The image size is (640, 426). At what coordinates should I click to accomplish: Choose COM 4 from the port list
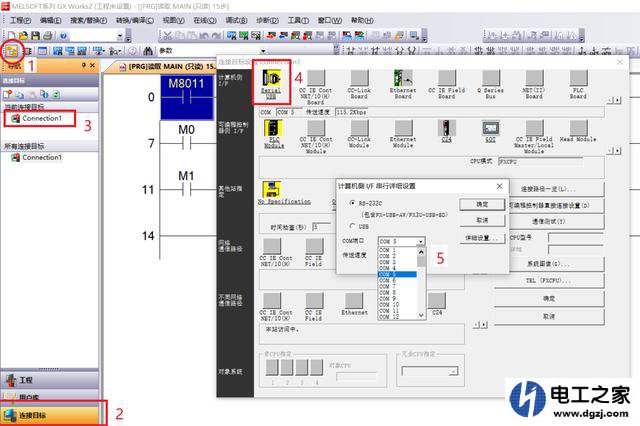tap(397, 268)
